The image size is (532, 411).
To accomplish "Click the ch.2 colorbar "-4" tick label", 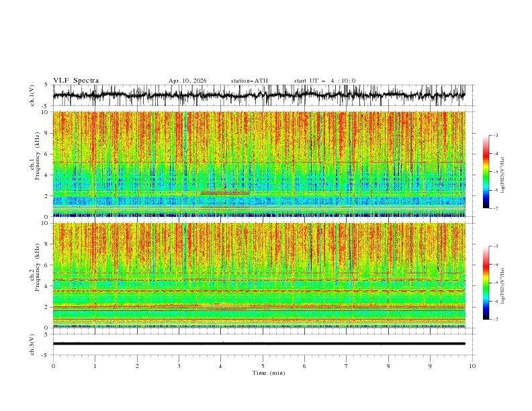I will [495, 265].
